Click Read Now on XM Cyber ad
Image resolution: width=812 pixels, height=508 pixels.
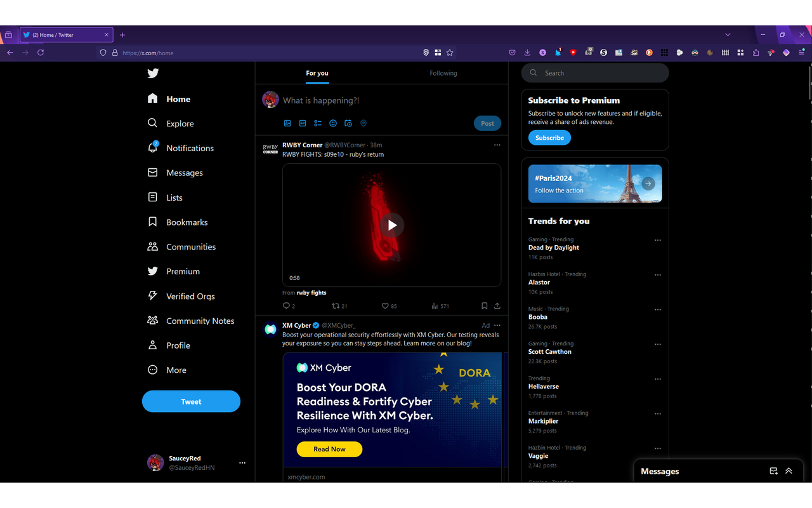(329, 449)
